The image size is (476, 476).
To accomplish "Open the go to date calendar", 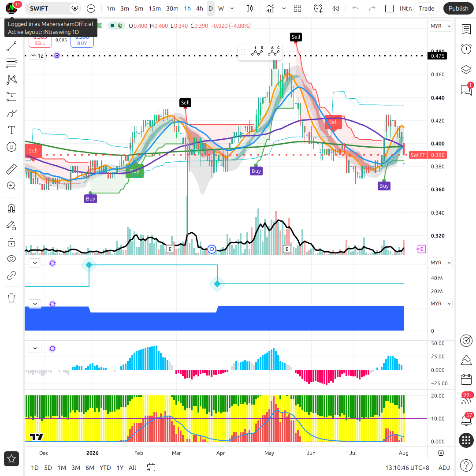I will [x=151, y=468].
